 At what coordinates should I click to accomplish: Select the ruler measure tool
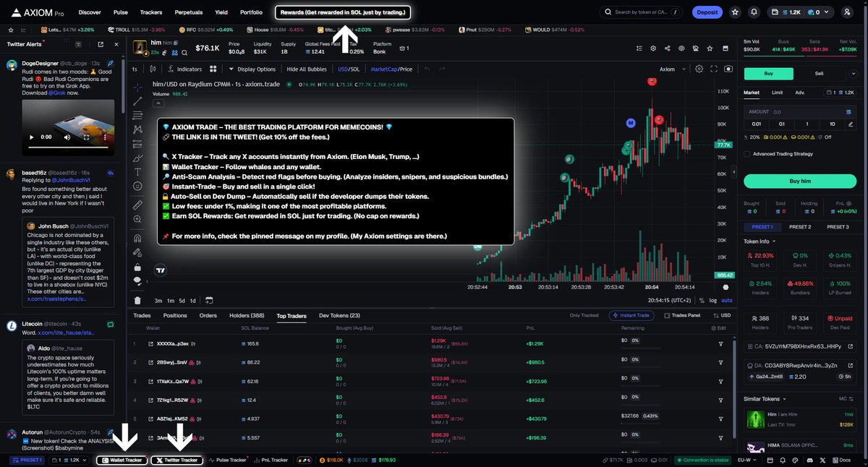137,205
